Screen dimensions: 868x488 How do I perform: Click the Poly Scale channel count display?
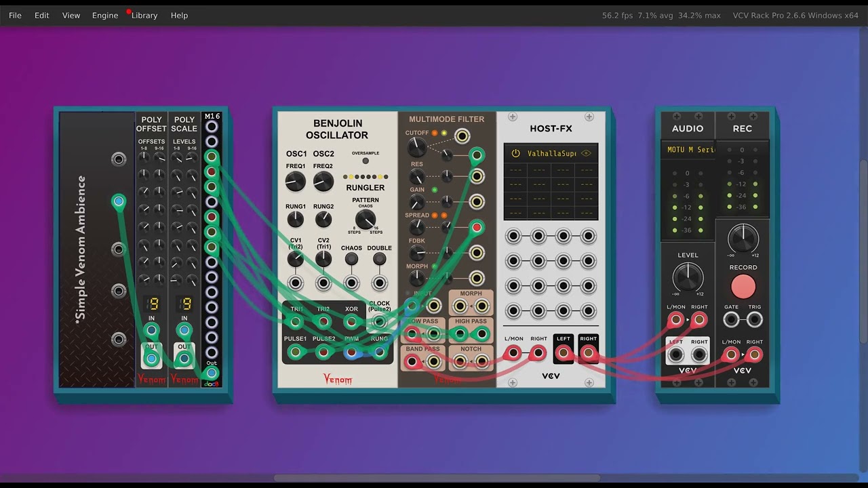coord(186,304)
